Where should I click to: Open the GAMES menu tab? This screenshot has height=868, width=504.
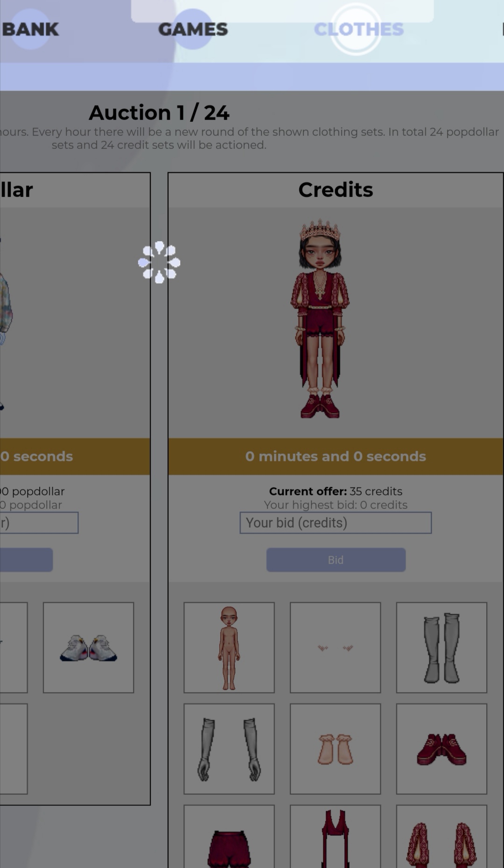tap(193, 29)
